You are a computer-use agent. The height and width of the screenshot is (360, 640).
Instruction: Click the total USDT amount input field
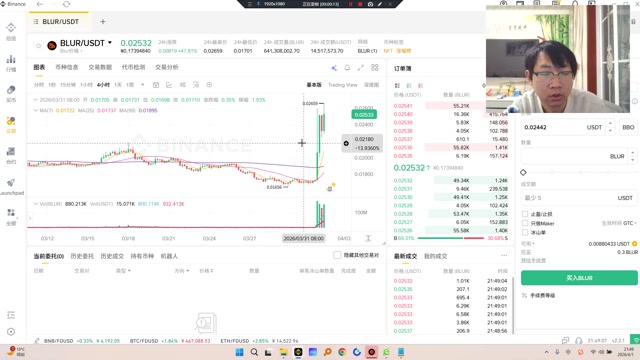click(x=579, y=198)
